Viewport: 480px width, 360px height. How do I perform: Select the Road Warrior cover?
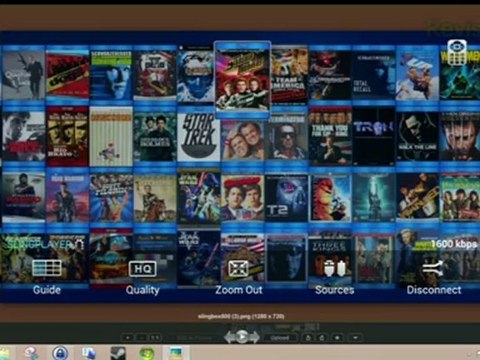[67, 198]
